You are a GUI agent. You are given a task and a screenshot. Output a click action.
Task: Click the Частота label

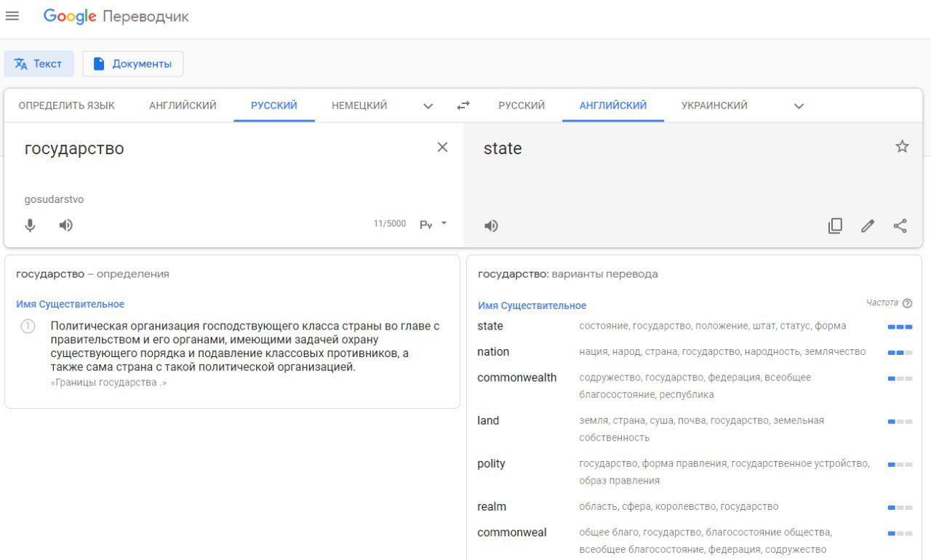(882, 303)
